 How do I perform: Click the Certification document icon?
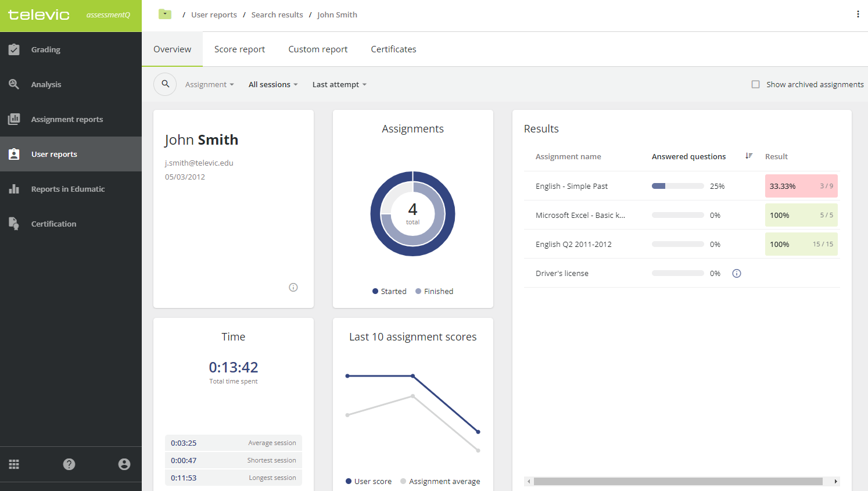point(14,224)
